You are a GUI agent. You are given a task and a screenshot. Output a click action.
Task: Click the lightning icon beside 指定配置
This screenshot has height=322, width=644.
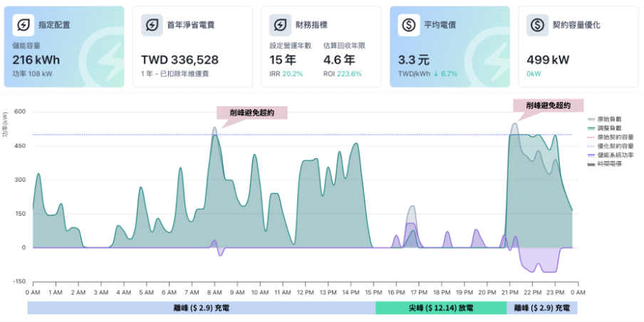tap(23, 25)
